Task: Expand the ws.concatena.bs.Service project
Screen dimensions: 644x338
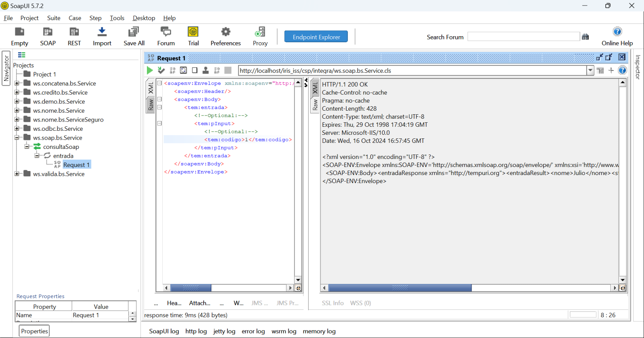Action: (17, 83)
